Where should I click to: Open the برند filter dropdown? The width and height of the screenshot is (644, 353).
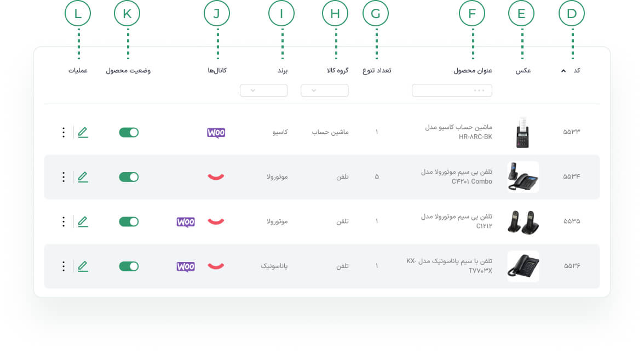coord(264,90)
